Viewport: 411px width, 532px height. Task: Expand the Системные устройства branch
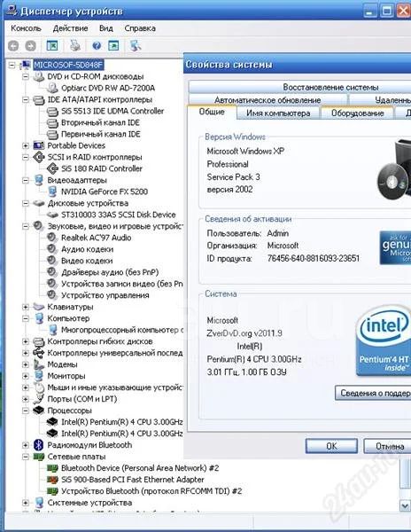26,503
